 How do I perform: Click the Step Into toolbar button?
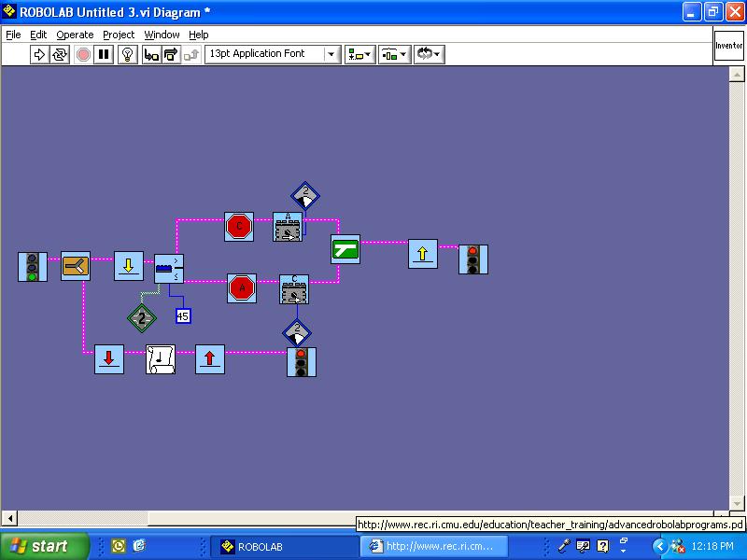(x=151, y=54)
